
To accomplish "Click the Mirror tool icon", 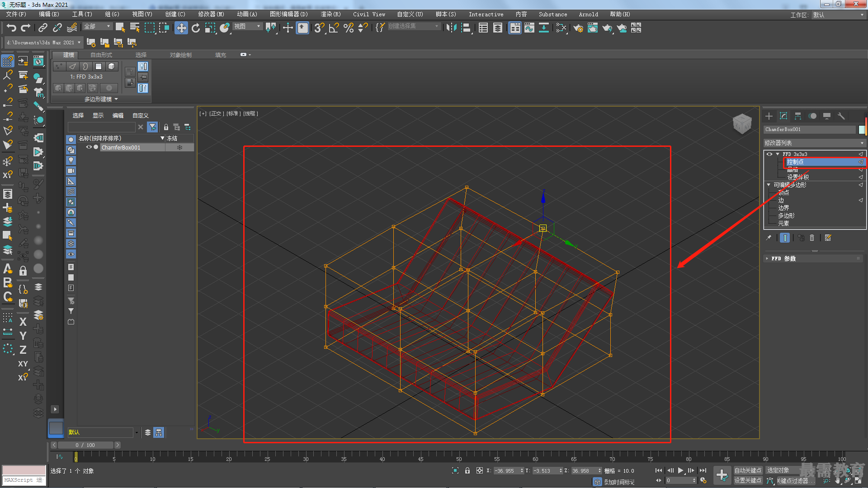I will [x=451, y=28].
